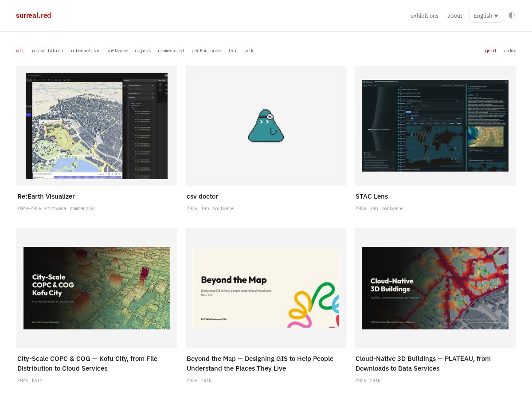Open the English language dropdown

[486, 16]
